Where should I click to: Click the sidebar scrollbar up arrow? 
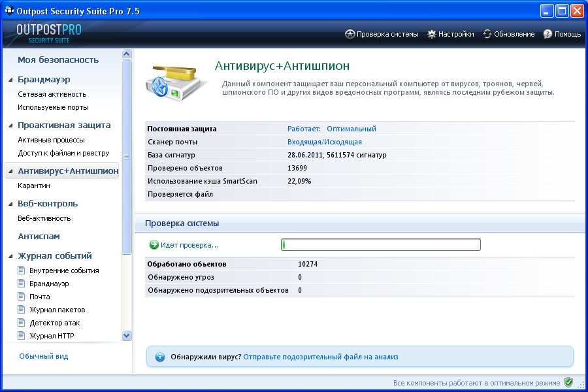(126, 54)
